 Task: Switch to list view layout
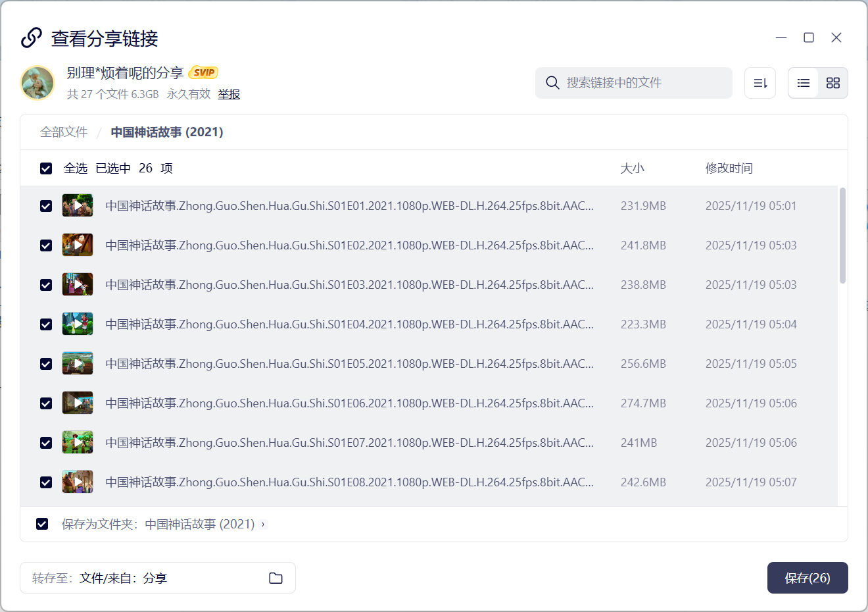point(803,83)
